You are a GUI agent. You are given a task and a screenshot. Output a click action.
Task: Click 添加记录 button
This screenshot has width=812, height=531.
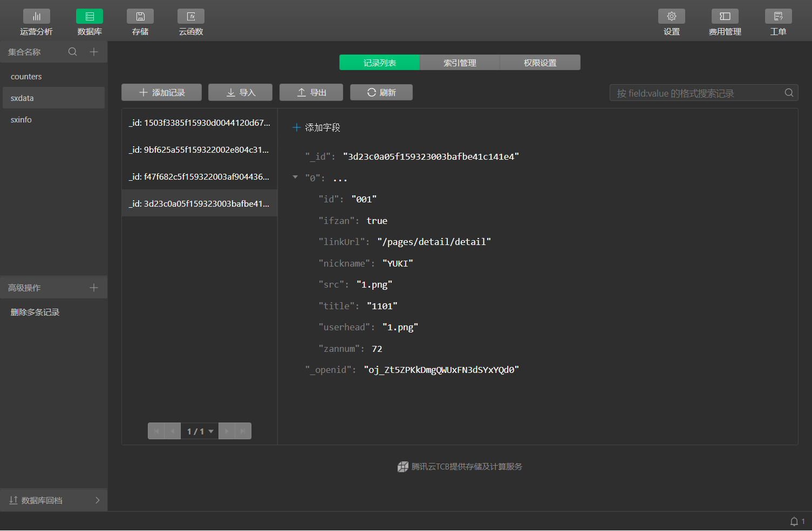coord(161,92)
